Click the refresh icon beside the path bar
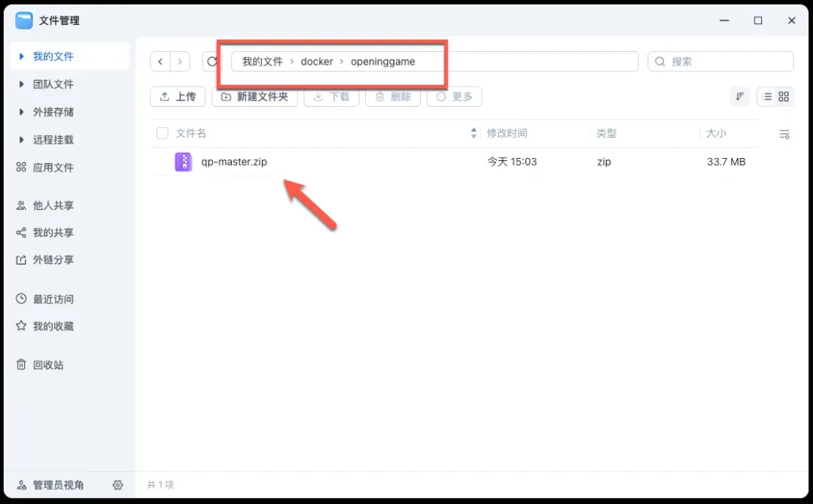This screenshot has height=504, width=813. point(212,62)
